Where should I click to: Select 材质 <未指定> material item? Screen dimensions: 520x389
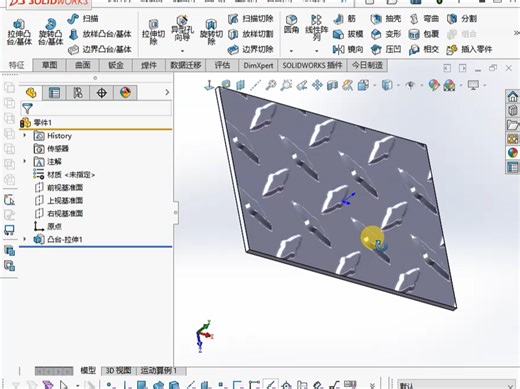click(x=64, y=174)
